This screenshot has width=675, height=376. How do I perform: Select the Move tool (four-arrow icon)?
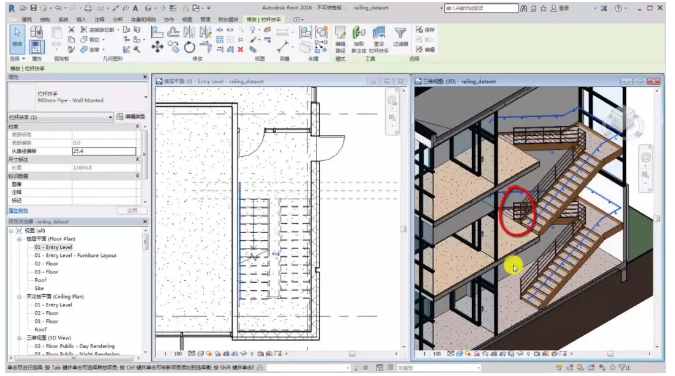tap(157, 47)
